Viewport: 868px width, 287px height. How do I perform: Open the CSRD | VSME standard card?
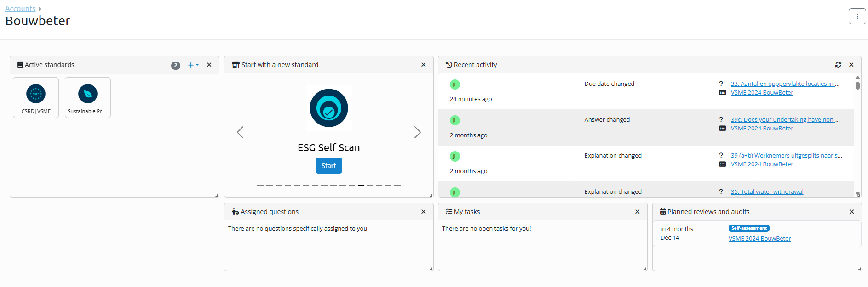tap(36, 97)
